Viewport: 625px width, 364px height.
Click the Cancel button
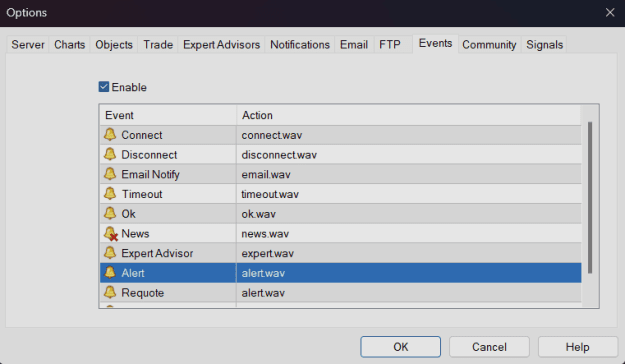point(489,347)
